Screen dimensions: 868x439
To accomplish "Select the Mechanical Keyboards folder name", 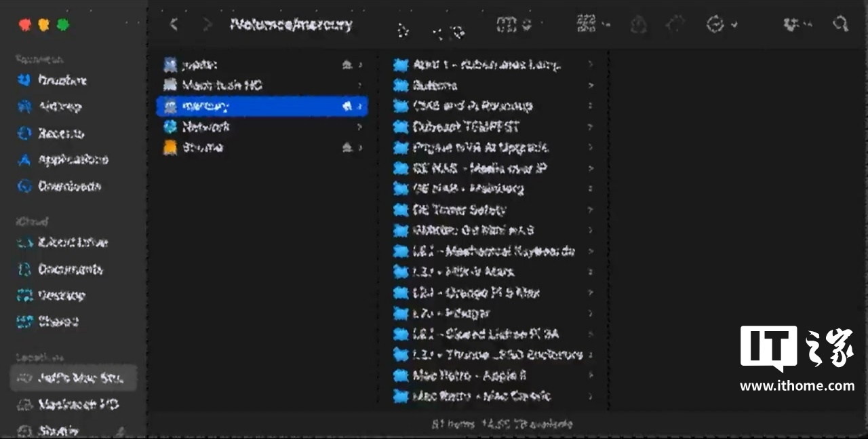I will pos(494,251).
